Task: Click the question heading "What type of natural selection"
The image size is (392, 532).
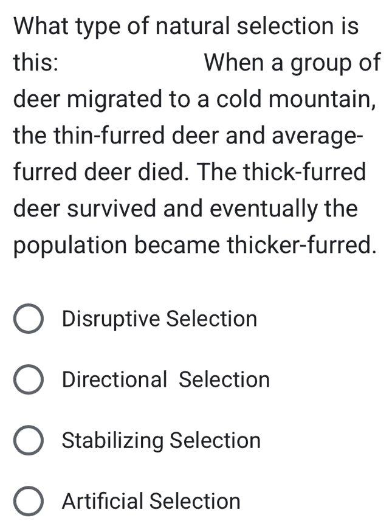Action: [x=185, y=26]
